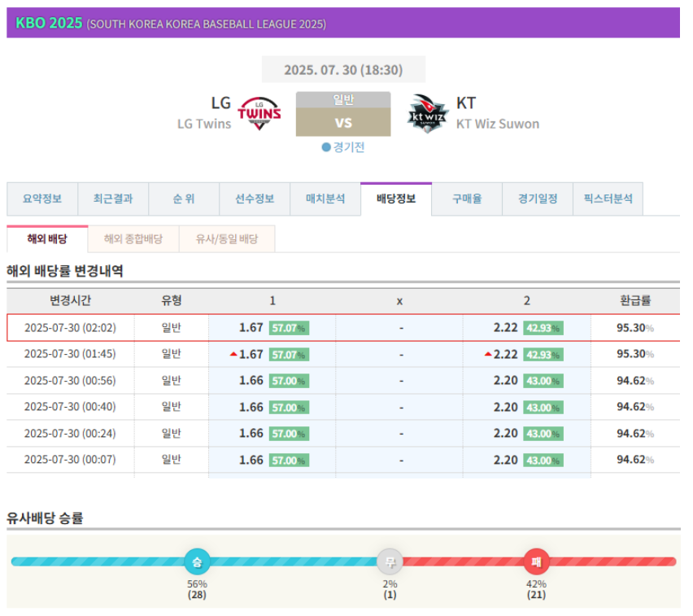Click 57.00% badge in 00:24 row
Viewport: 693px width, 616px height.
click(289, 434)
